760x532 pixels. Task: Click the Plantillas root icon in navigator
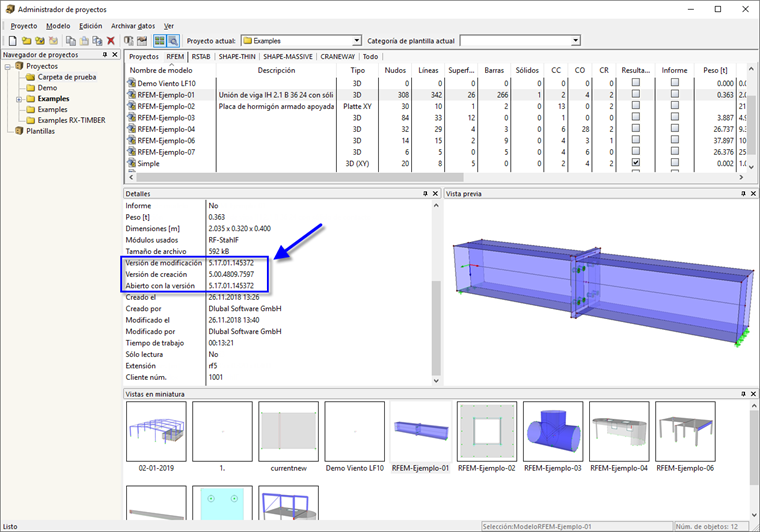(19, 131)
